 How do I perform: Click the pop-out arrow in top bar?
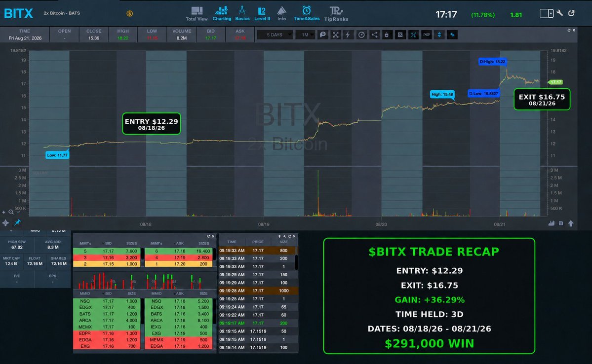click(x=572, y=13)
